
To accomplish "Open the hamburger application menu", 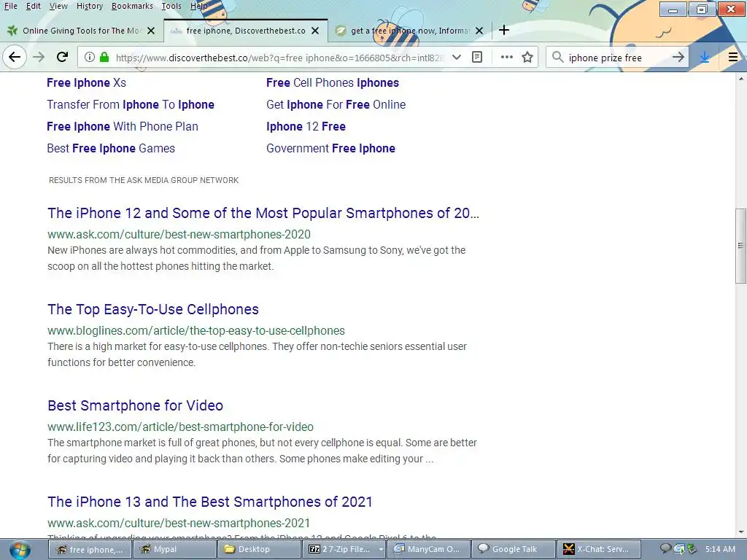I will tap(733, 58).
